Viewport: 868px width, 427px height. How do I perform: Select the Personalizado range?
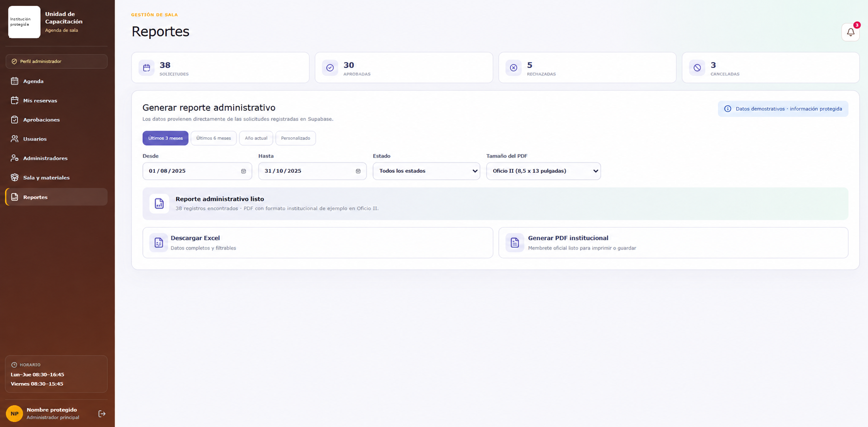[x=296, y=138]
